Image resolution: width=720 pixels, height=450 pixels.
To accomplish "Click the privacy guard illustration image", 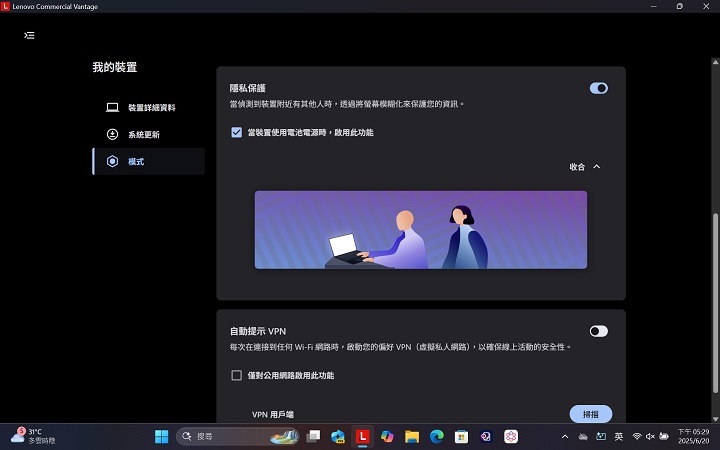I will tap(421, 230).
